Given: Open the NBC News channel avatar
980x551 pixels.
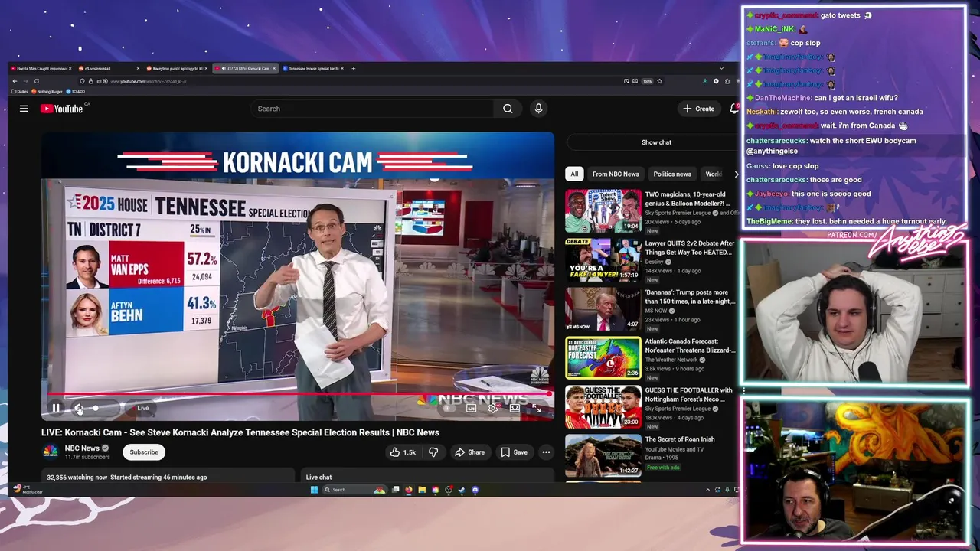Looking at the screenshot, I should pyautogui.click(x=50, y=452).
